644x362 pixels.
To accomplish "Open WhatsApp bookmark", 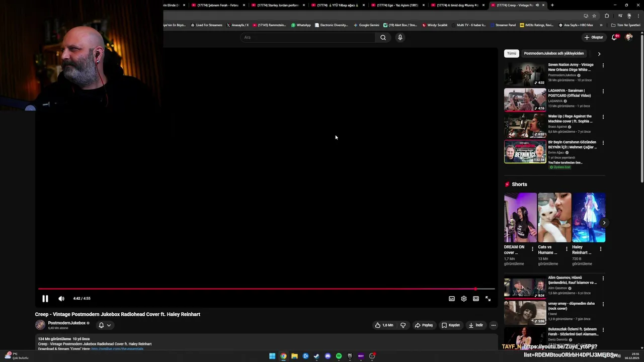I will (x=301, y=25).
